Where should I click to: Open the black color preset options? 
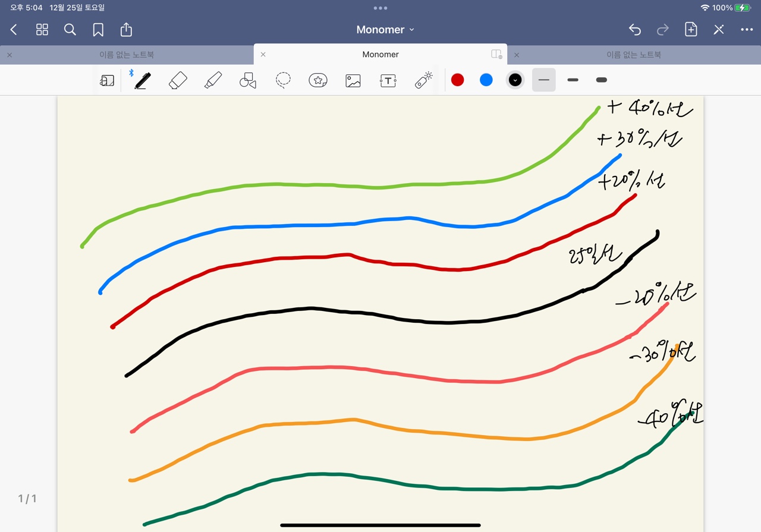click(515, 80)
